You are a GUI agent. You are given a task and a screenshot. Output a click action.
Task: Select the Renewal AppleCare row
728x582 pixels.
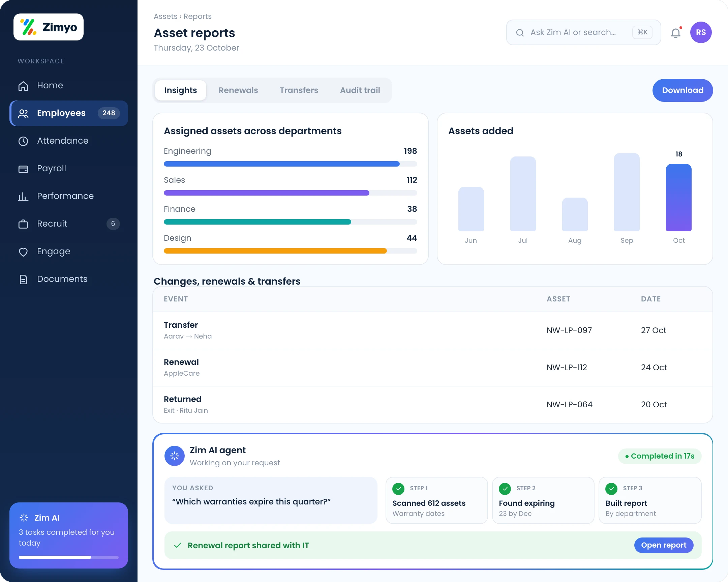[432, 368]
